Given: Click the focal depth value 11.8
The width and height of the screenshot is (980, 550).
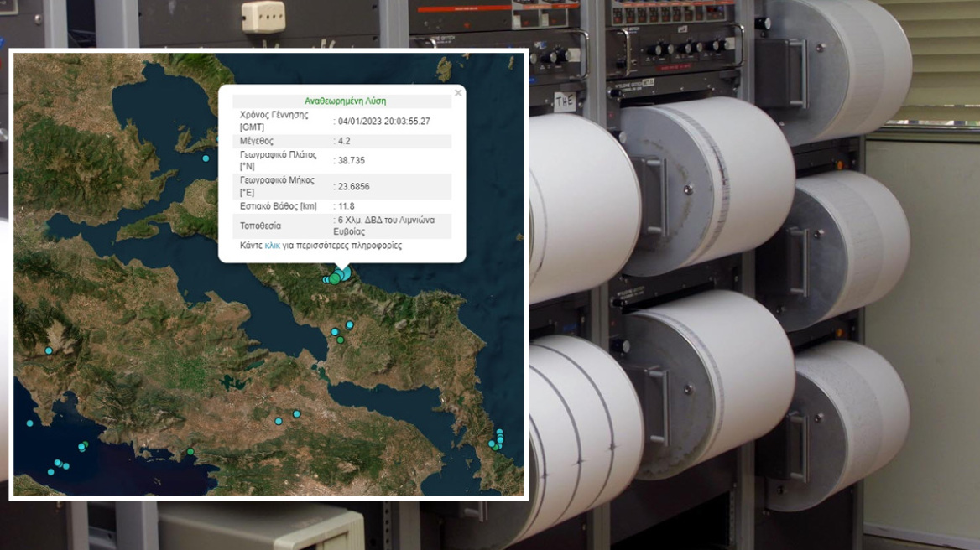Looking at the screenshot, I should point(347,206).
